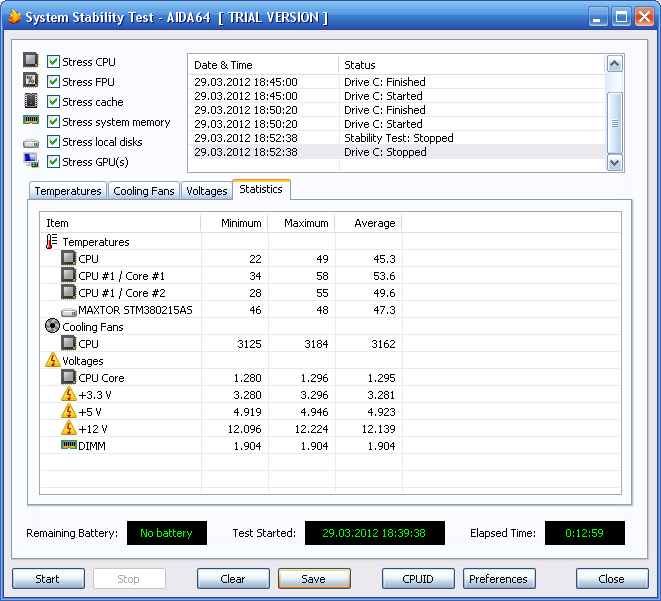Toggle the Stress GPU(s) checkbox
The image size is (661, 601).
[x=53, y=161]
